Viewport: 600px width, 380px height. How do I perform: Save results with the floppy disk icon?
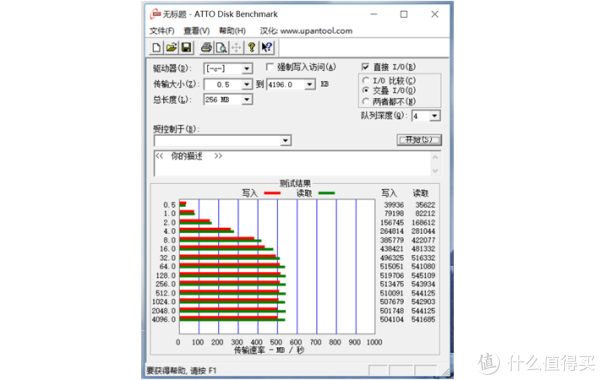[186, 47]
